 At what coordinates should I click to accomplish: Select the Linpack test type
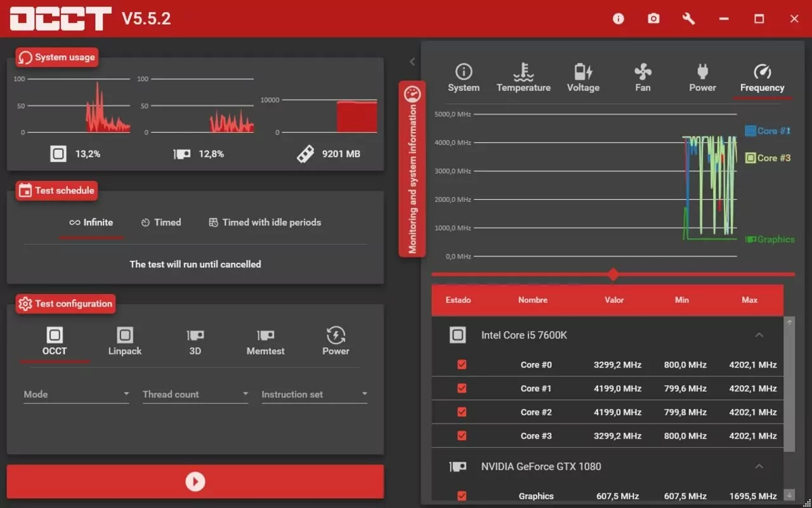[x=125, y=341]
